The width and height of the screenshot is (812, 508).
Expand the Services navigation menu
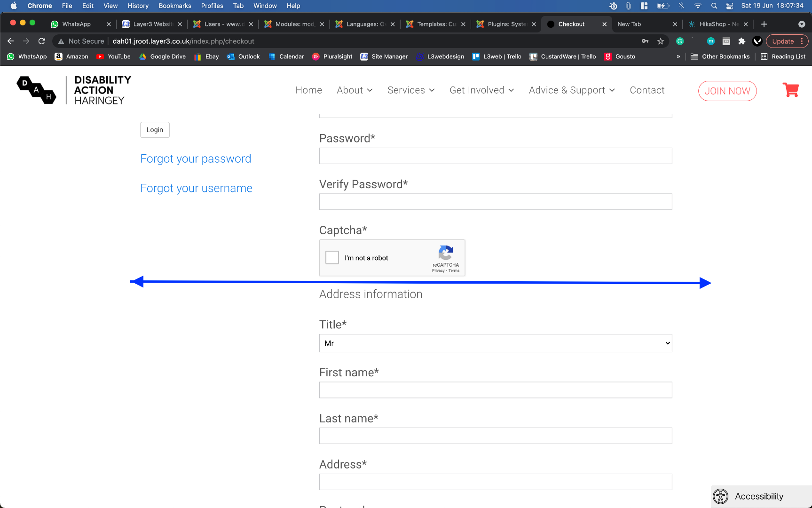[411, 90]
